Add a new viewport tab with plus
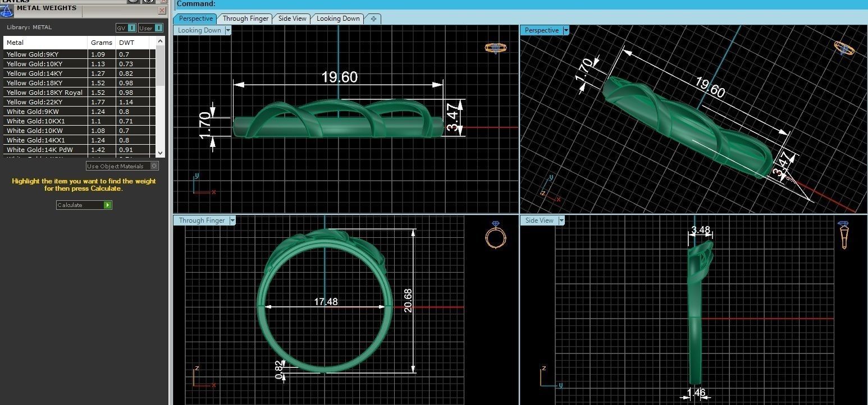868x405 pixels. click(373, 19)
